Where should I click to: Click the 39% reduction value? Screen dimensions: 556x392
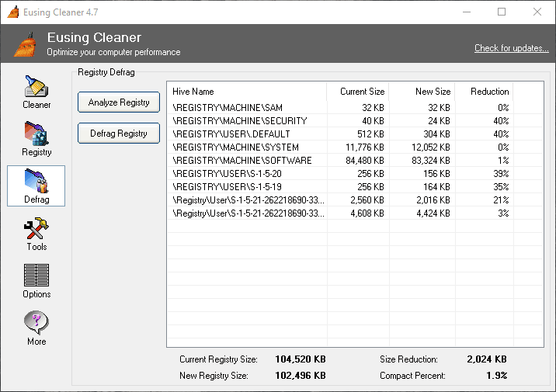click(501, 174)
